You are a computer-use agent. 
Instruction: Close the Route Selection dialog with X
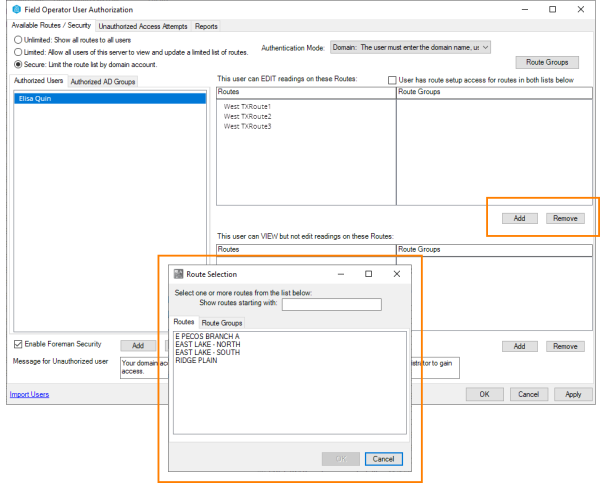[397, 274]
